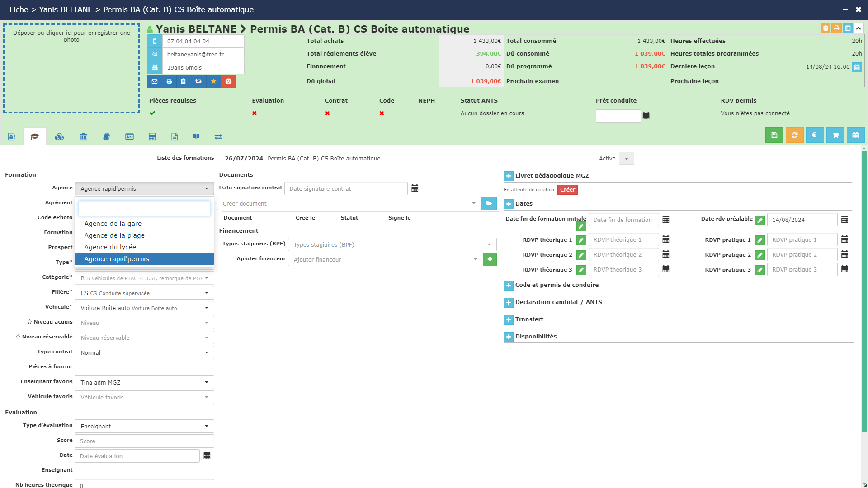Open calendar for Date rdv préalable
This screenshot has height=488, width=868.
tap(844, 220)
